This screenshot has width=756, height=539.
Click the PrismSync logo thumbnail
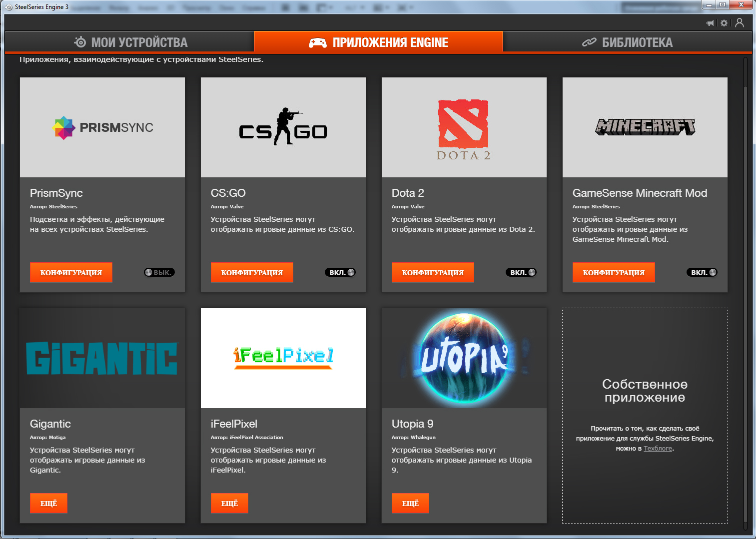pyautogui.click(x=102, y=127)
